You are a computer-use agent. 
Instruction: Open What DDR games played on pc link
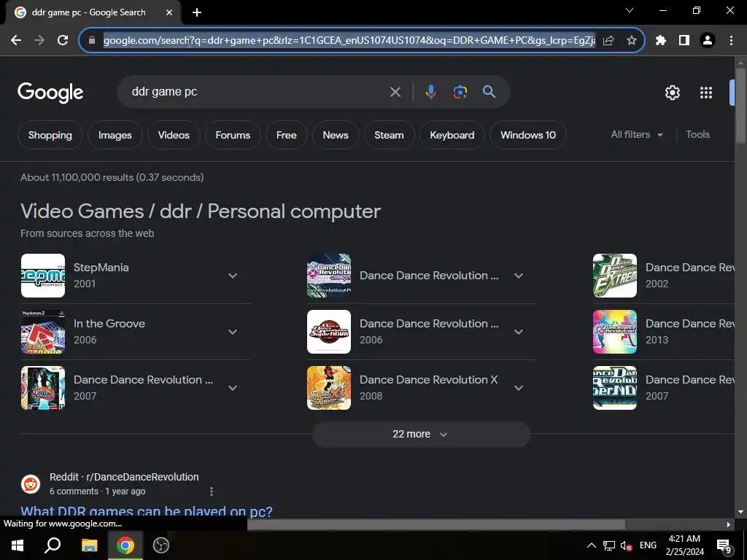tap(146, 511)
